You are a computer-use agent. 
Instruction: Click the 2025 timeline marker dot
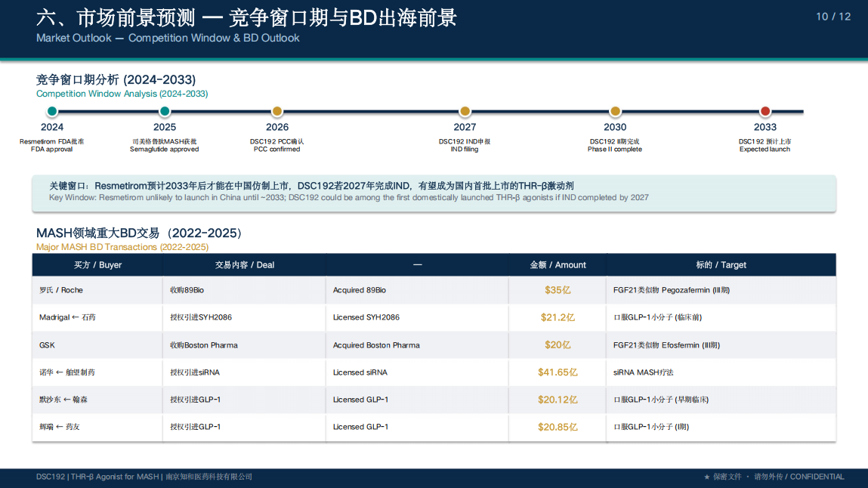[165, 111]
